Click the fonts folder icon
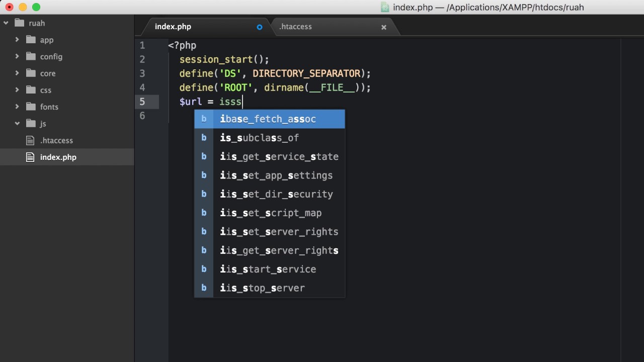 tap(31, 107)
